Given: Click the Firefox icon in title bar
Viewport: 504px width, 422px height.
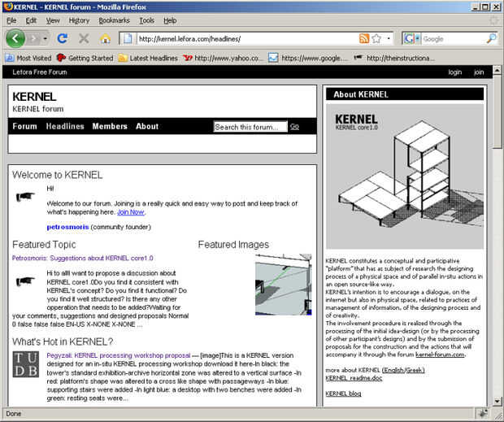Looking at the screenshot, I should pyautogui.click(x=8, y=7).
